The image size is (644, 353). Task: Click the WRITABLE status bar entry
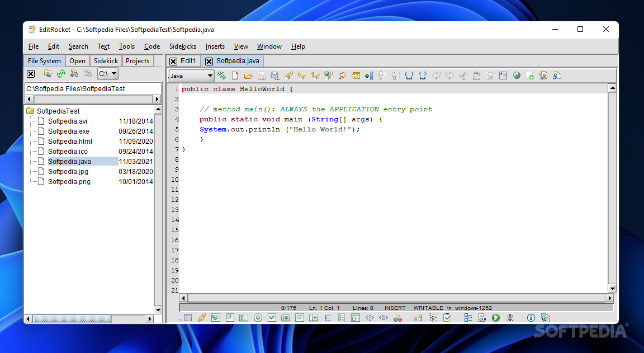coord(428,308)
